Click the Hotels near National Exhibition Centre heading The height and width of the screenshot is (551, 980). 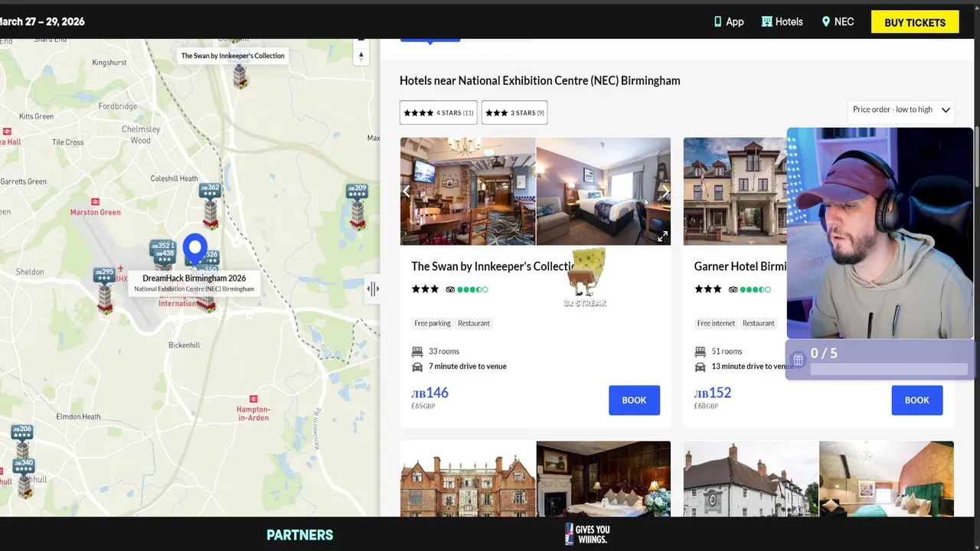(x=540, y=80)
